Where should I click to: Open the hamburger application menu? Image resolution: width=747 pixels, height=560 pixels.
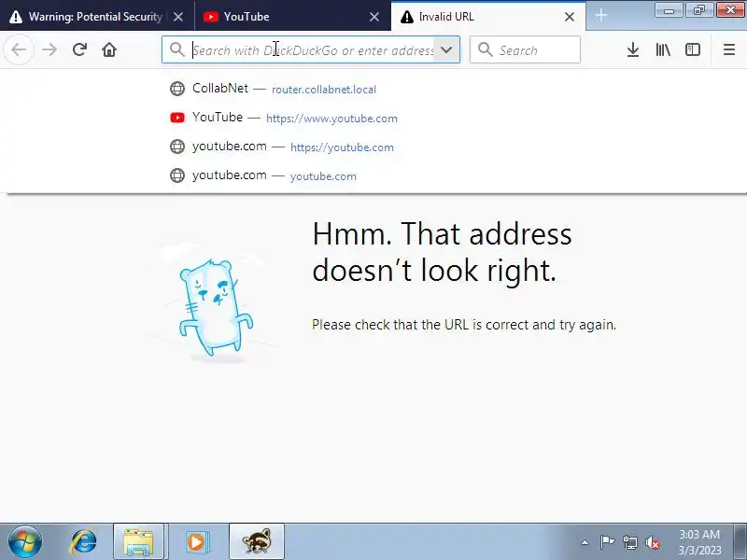pos(729,49)
